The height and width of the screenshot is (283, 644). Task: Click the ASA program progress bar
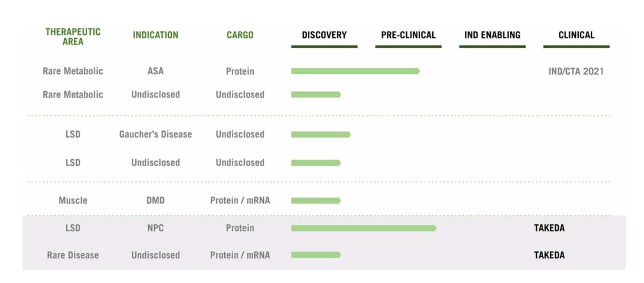click(x=355, y=71)
